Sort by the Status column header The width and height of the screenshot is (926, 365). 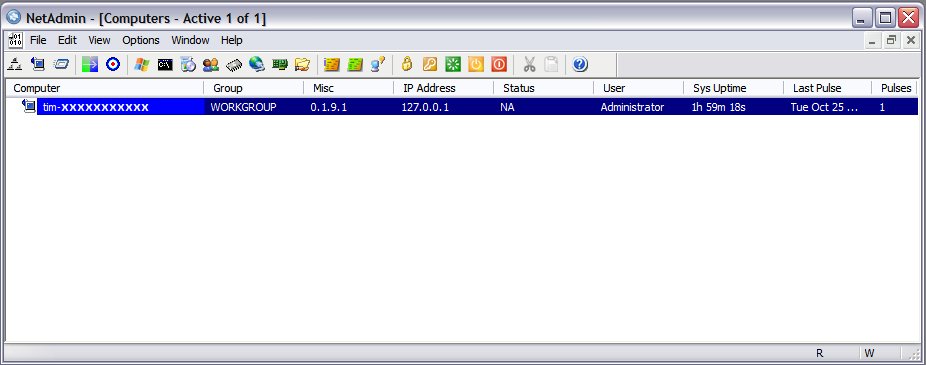pos(543,88)
